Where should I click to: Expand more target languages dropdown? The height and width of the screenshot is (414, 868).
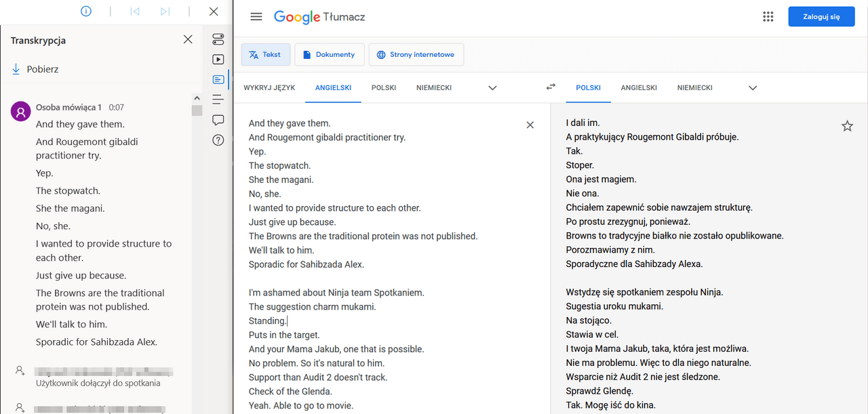point(752,88)
